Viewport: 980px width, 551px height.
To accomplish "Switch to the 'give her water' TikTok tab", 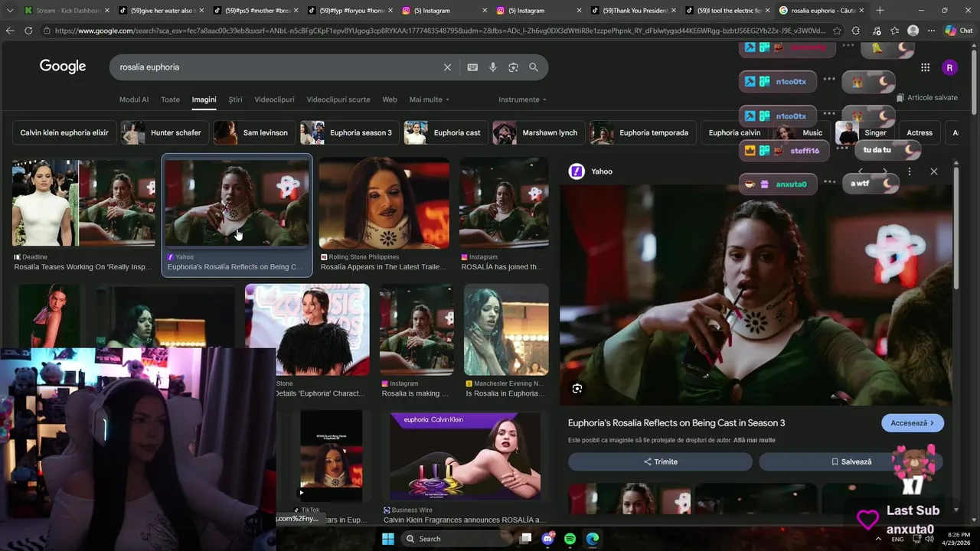I will (161, 11).
